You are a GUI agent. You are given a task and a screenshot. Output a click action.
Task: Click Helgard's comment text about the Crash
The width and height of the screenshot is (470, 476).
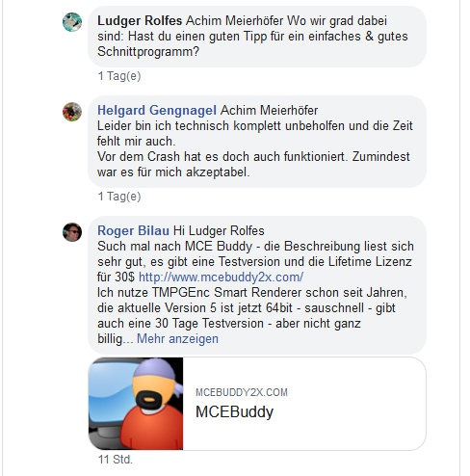253,164
